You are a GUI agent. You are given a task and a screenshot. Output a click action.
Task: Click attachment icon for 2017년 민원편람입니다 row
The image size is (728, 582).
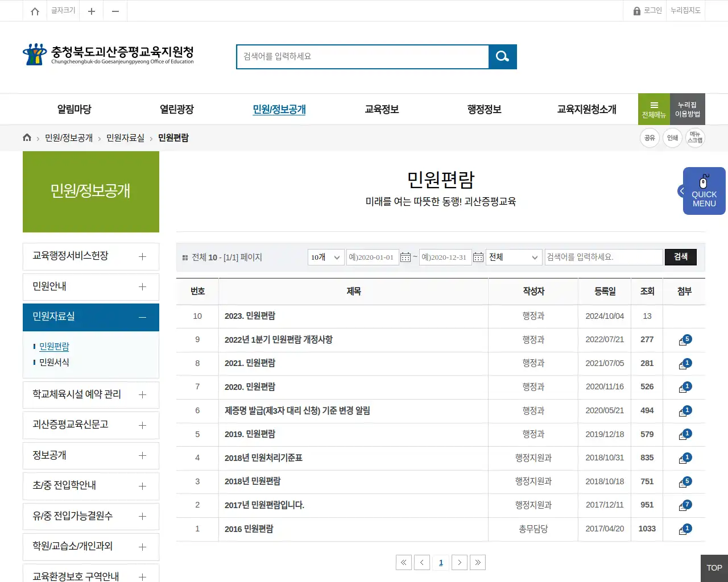(x=685, y=505)
